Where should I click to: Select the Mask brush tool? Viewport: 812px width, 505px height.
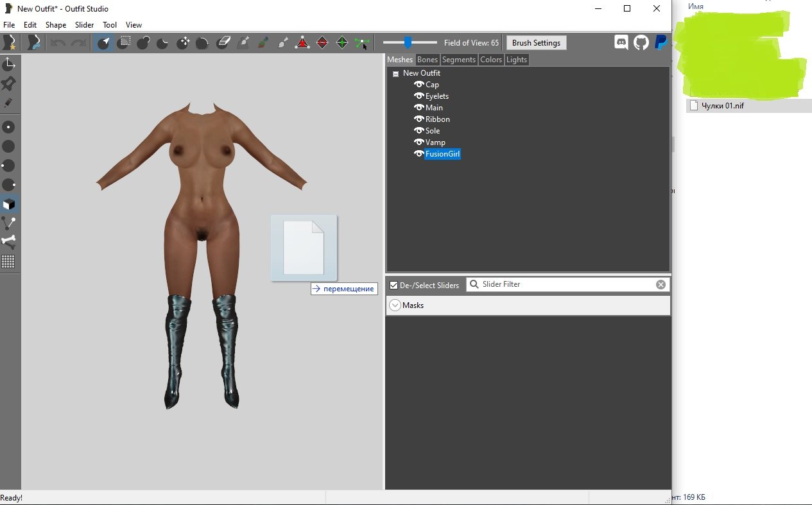pyautogui.click(x=123, y=43)
